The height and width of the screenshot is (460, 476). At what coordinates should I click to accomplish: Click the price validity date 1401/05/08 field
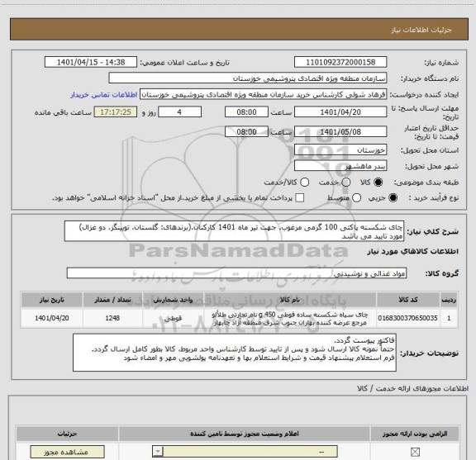click(340, 132)
